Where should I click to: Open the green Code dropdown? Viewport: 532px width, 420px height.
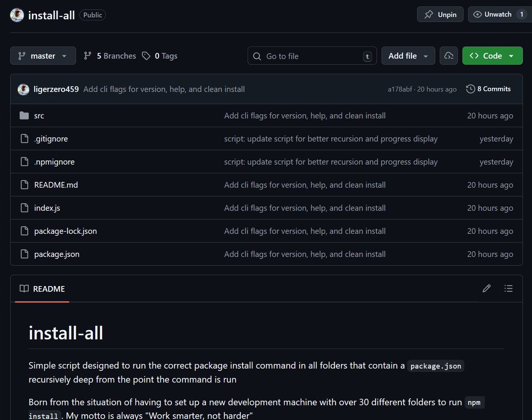[x=493, y=56]
